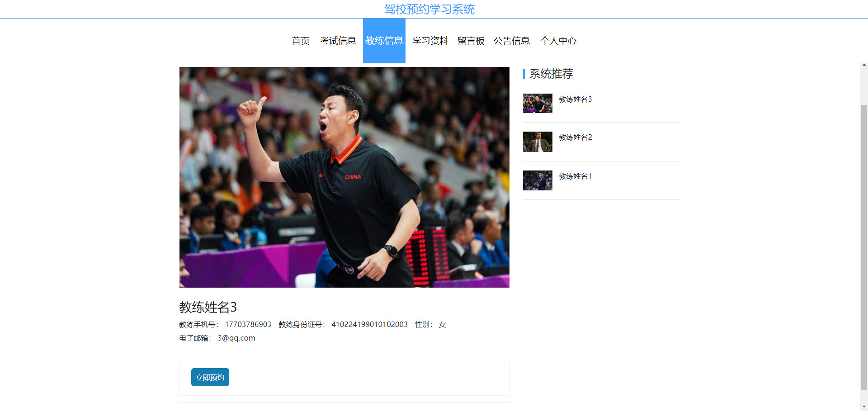The height and width of the screenshot is (412, 868).
Task: Click the 驾校预约学习系统 site title
Action: click(x=429, y=9)
